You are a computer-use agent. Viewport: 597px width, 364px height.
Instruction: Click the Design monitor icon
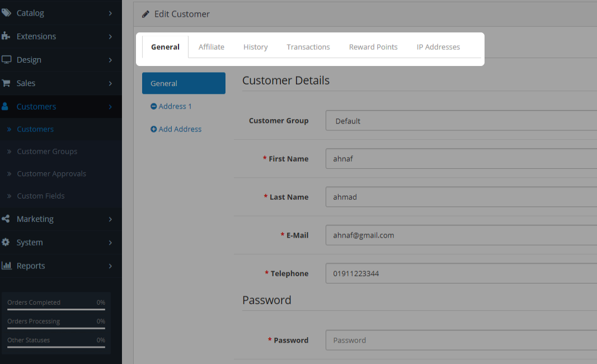[6, 60]
